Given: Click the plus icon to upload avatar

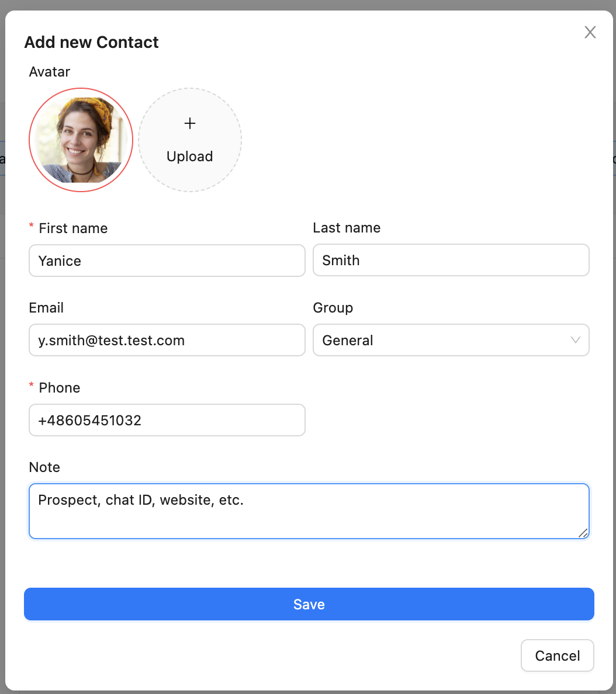Looking at the screenshot, I should [x=190, y=124].
